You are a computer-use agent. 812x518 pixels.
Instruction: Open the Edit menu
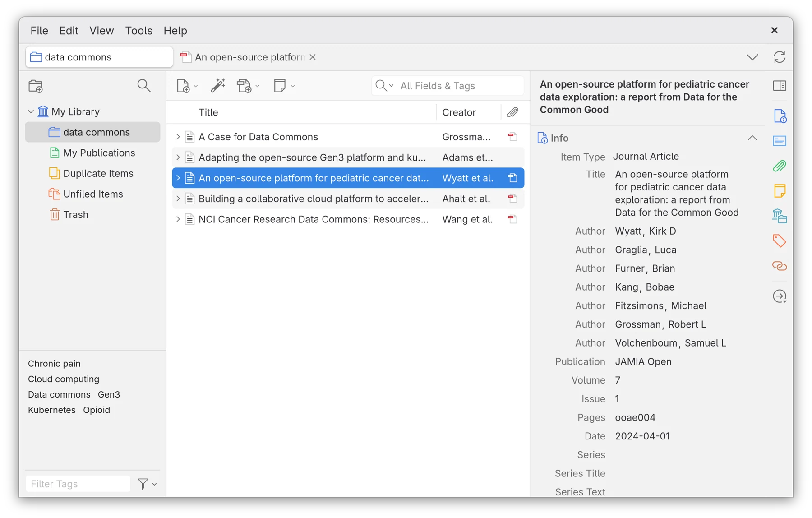tap(69, 31)
